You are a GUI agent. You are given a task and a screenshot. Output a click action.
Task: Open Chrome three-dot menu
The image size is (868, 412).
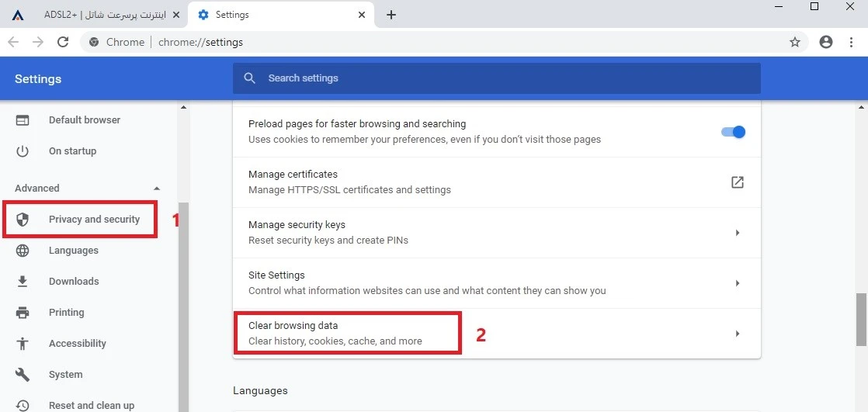pyautogui.click(x=852, y=42)
